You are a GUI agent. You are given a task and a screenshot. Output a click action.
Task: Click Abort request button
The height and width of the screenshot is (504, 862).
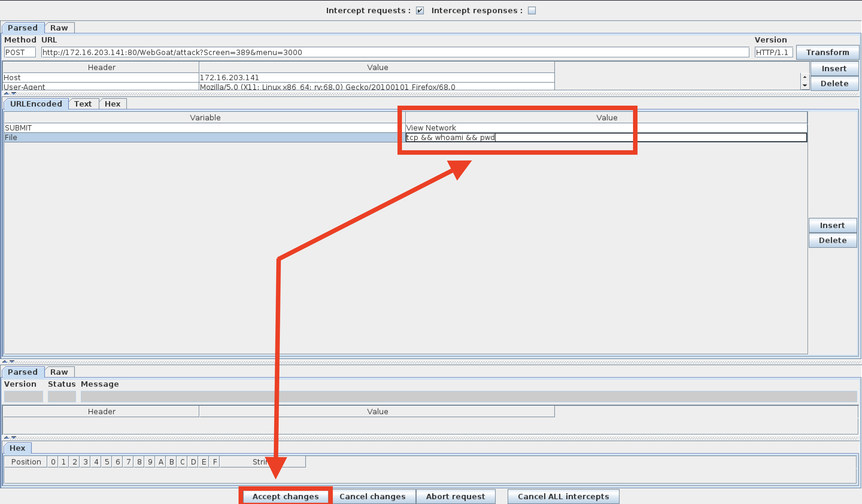(455, 496)
